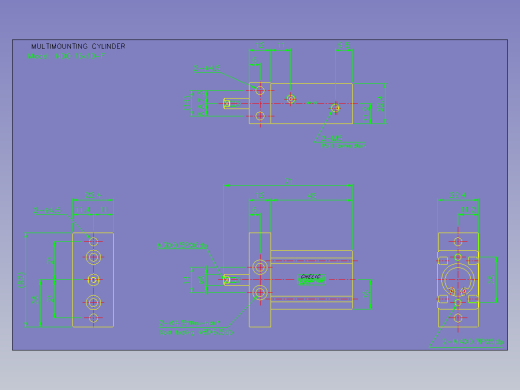The width and height of the screenshot is (520, 390).
Task: Click the brand logo label on the cylinder body
Action: click(311, 279)
